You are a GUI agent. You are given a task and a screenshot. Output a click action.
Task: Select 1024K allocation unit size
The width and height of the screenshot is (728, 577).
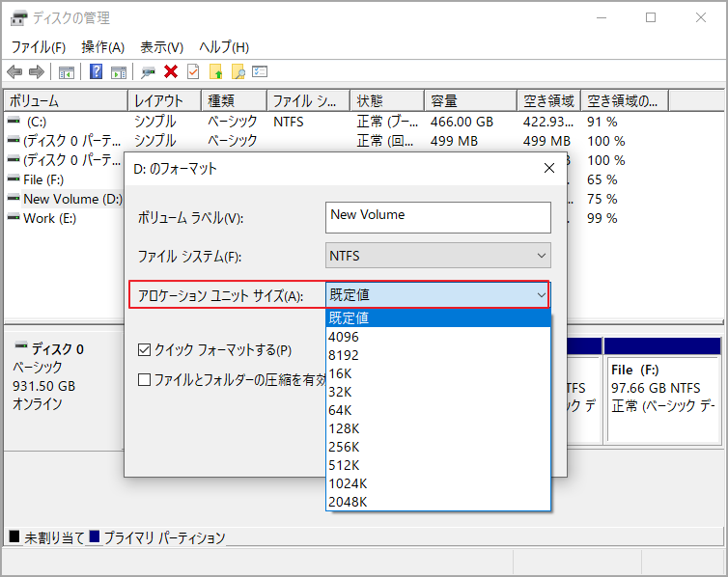[438, 483]
